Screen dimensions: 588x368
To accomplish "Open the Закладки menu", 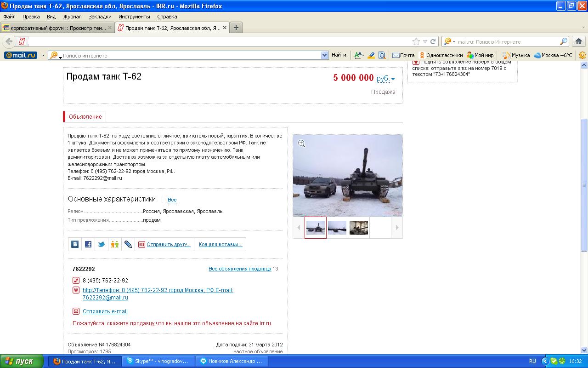I will (100, 17).
